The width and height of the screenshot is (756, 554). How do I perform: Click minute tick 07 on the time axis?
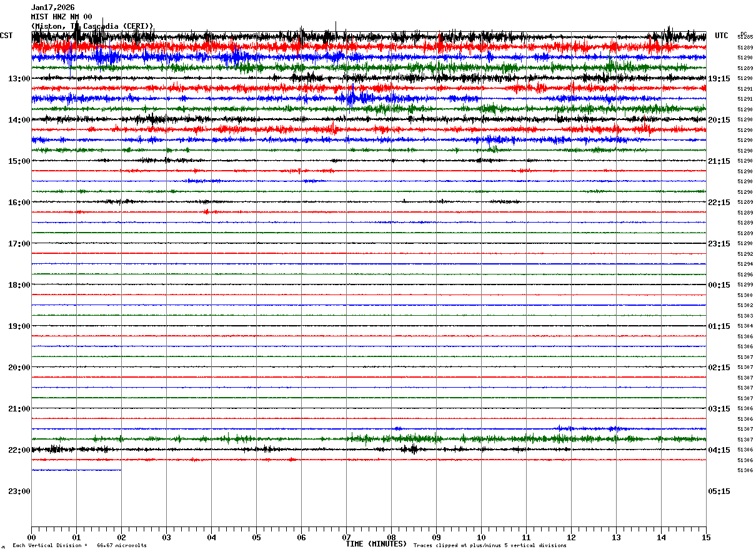click(x=346, y=538)
